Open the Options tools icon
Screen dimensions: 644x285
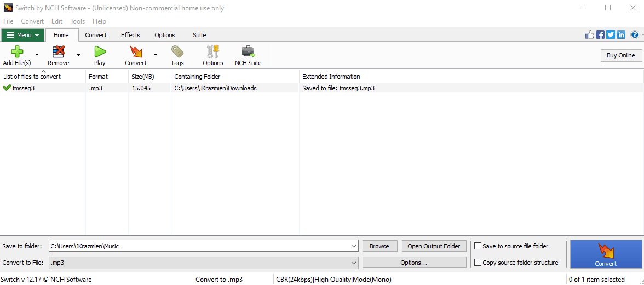point(212,52)
